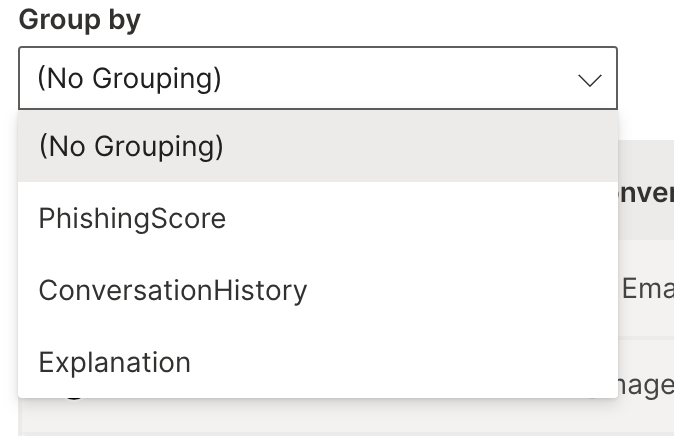This screenshot has width=674, height=436.
Task: Choose the Explanation grouping option
Action: coord(114,362)
